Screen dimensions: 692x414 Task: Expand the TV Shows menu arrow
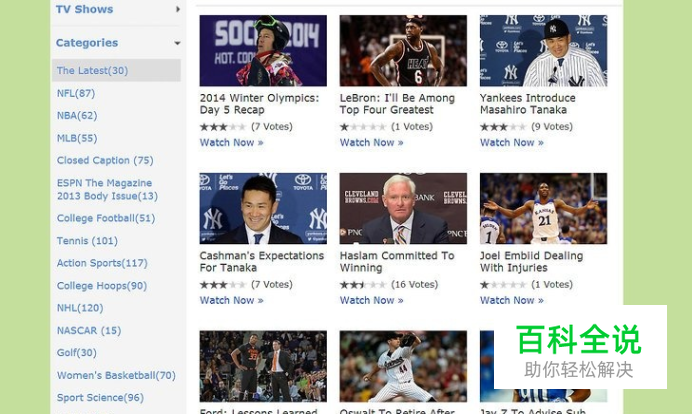177,9
